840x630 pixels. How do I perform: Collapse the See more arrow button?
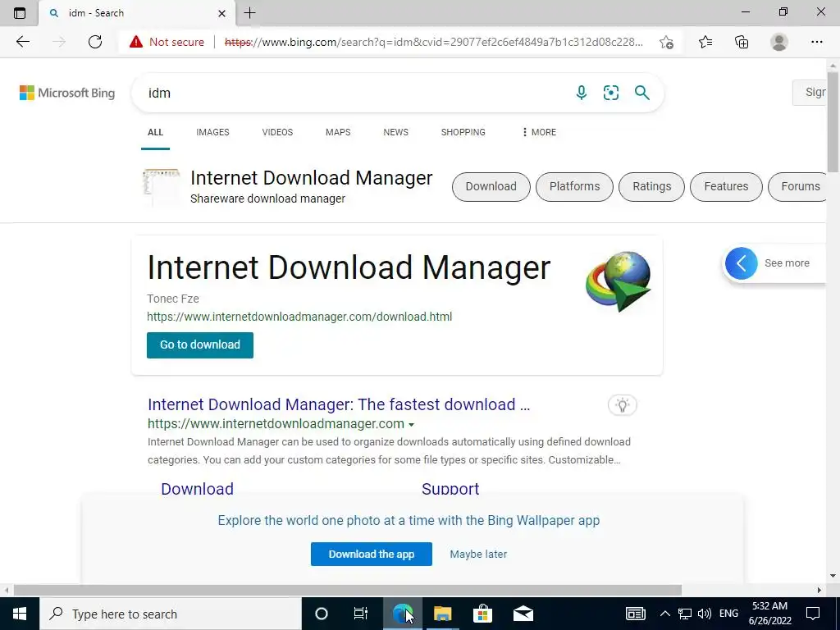coord(742,263)
